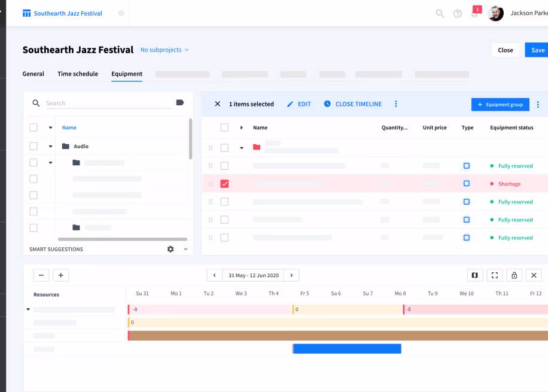
Task: Collapse the Audio folder arrow
Action: (x=51, y=146)
